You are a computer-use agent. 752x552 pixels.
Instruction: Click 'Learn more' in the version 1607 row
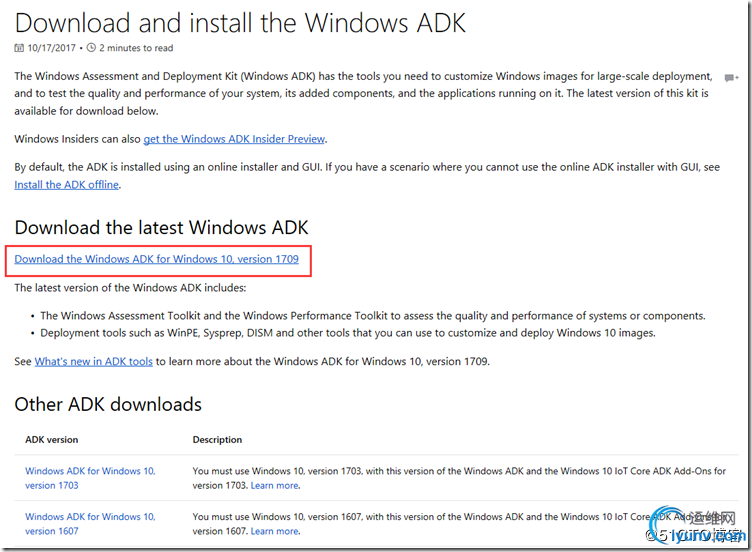274,531
